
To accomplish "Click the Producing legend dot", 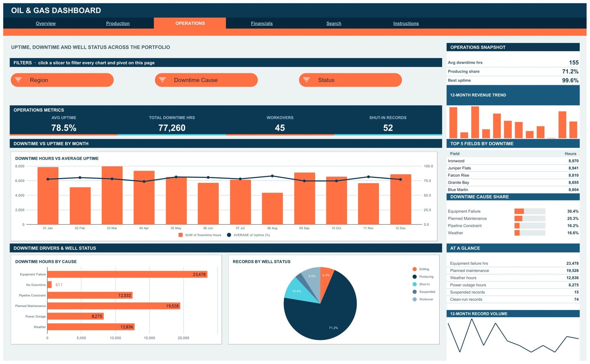I will point(414,277).
